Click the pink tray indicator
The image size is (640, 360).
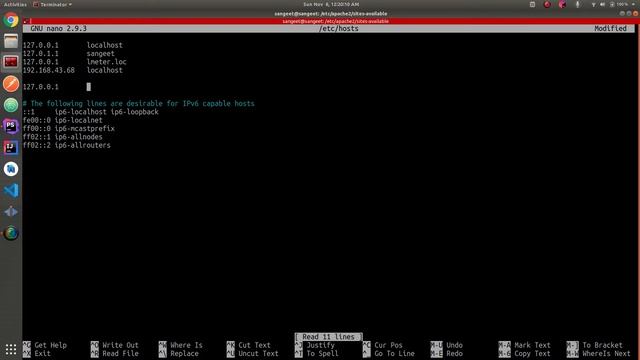click(562, 4)
